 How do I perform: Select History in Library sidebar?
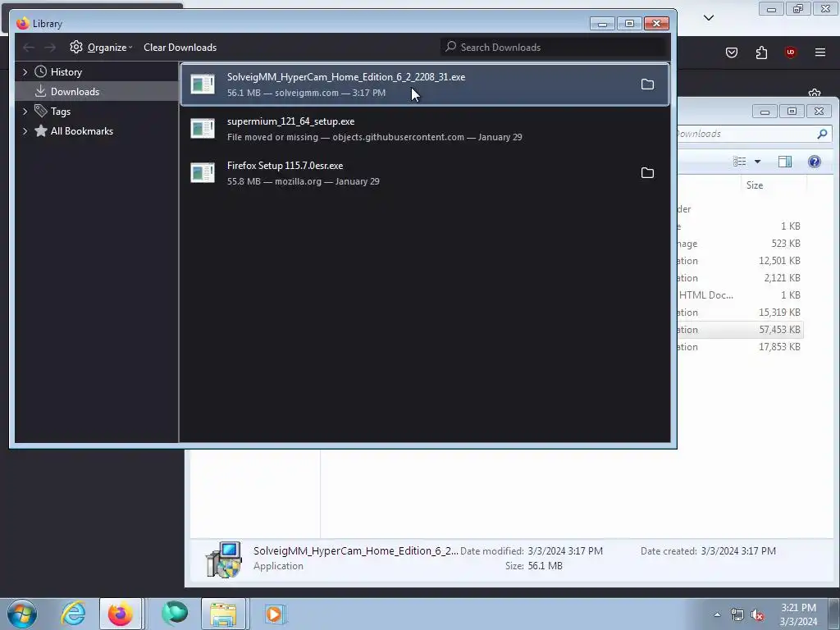click(66, 72)
